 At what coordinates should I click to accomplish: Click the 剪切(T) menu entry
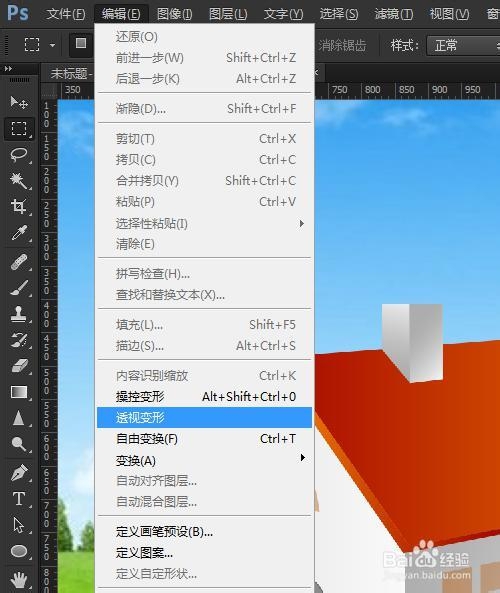tap(205, 139)
